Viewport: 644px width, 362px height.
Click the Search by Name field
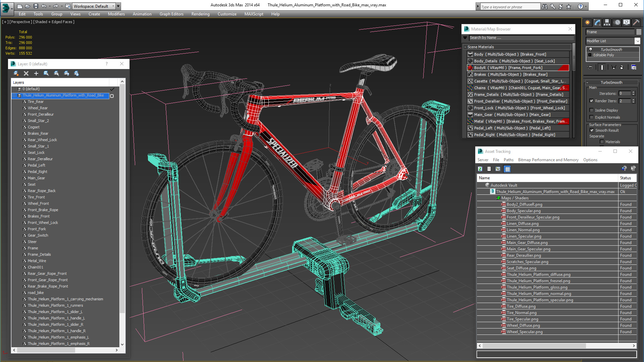point(520,38)
